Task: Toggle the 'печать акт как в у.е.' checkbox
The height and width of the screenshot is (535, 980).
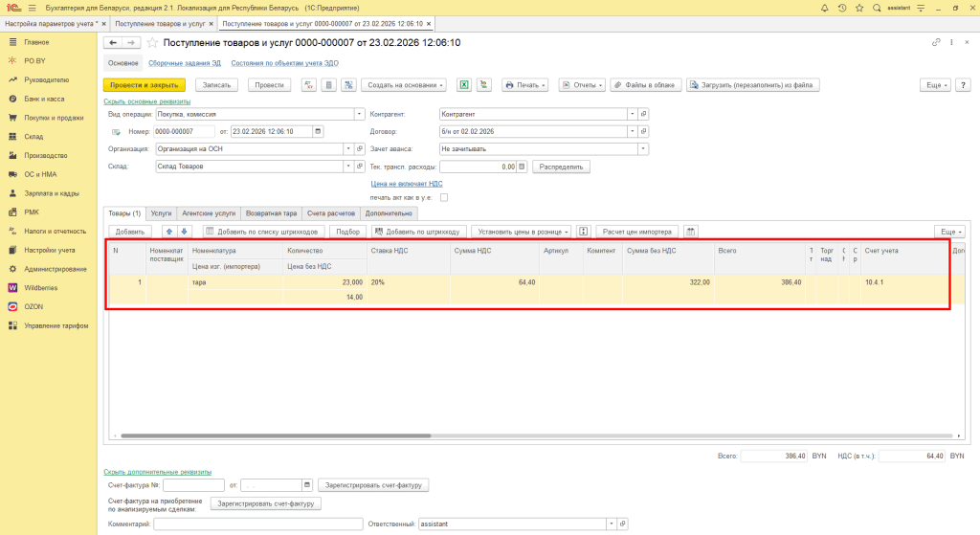Action: (443, 197)
